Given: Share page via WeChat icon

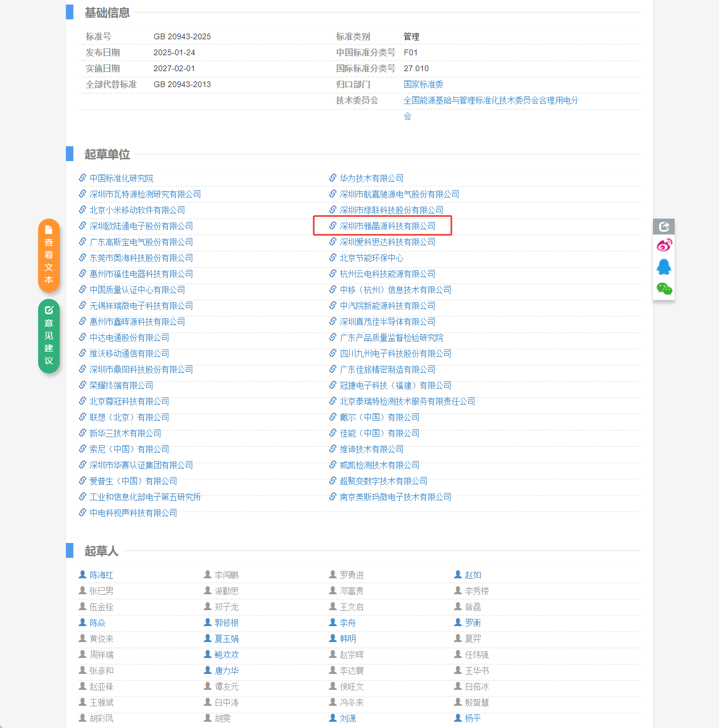Looking at the screenshot, I should 664,289.
